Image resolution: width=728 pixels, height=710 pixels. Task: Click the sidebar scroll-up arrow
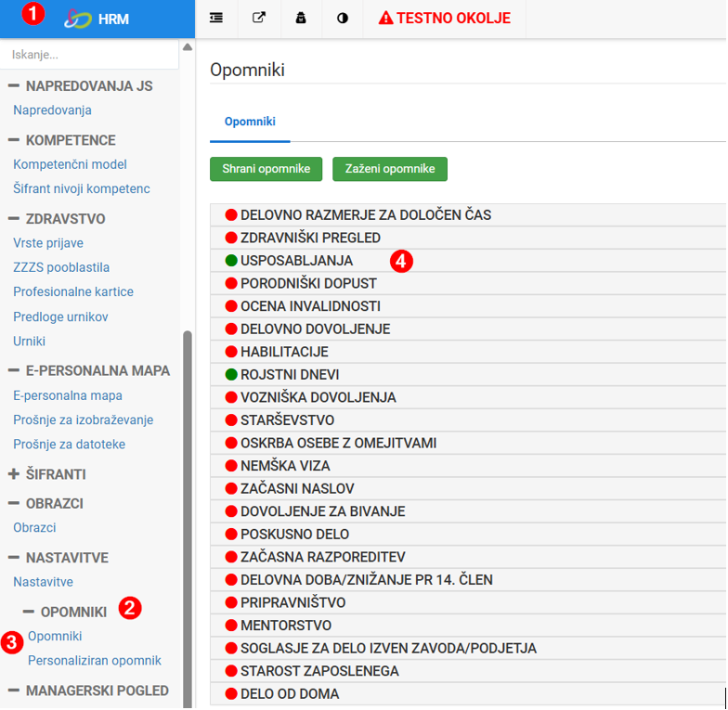point(188,46)
